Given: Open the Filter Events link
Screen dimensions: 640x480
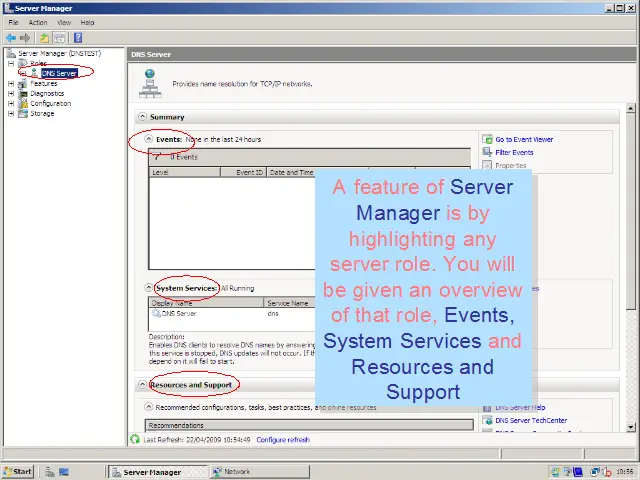Looking at the screenshot, I should click(514, 153).
